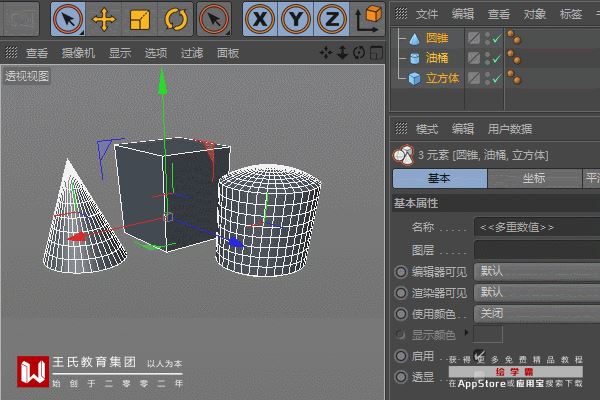
Task: Click viewport menu grip dots icon
Action: pyautogui.click(x=11, y=52)
